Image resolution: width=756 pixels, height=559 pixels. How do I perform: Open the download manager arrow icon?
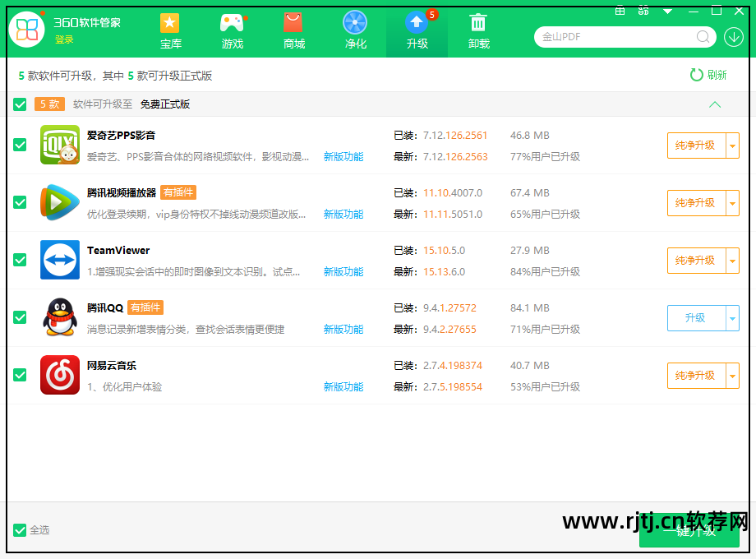[x=733, y=37]
